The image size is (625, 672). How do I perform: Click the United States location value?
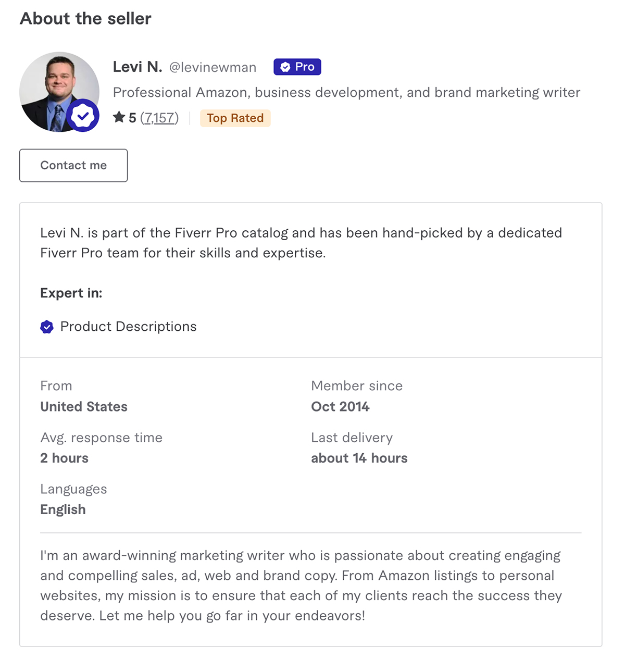click(84, 407)
